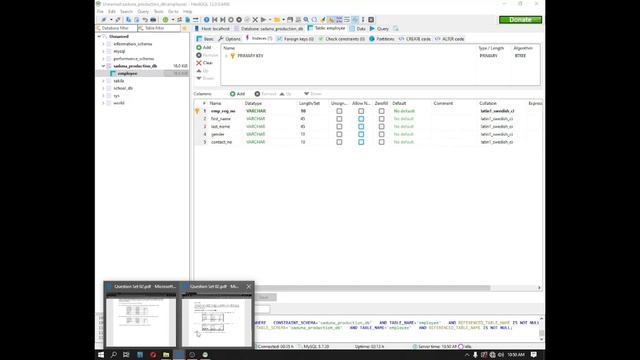This screenshot has width=640, height=360.
Task: Click the yellow folder open icon
Action: tap(277, 20)
